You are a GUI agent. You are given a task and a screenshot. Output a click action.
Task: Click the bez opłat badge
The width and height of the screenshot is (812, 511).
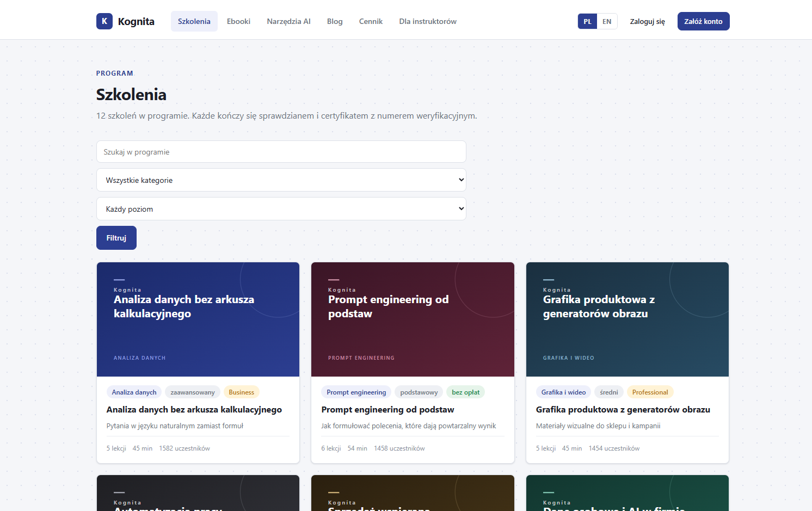coord(466,392)
